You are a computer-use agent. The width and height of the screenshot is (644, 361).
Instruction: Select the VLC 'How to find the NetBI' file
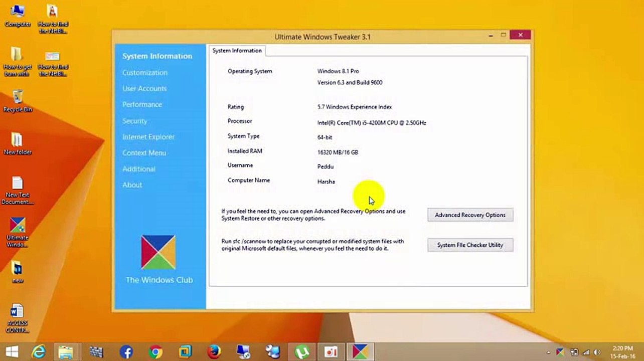click(x=53, y=19)
